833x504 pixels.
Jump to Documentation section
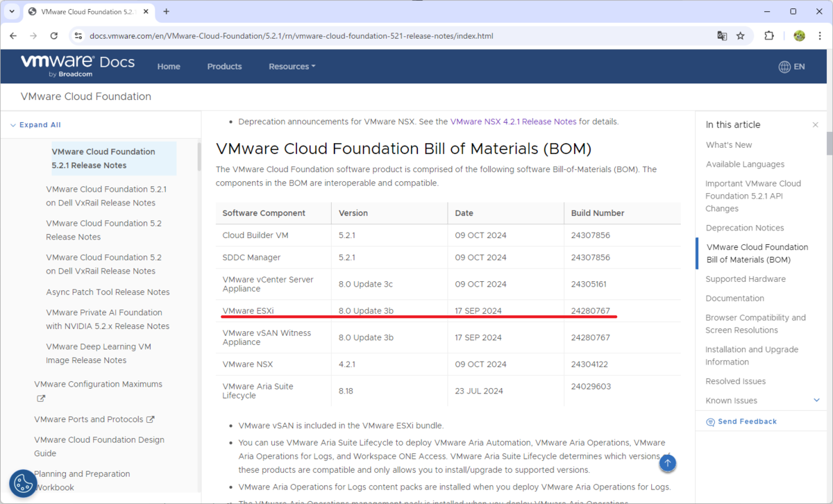734,299
